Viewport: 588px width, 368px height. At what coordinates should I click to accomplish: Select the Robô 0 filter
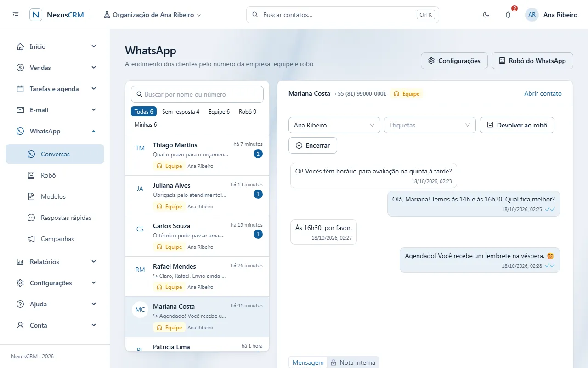click(x=248, y=112)
